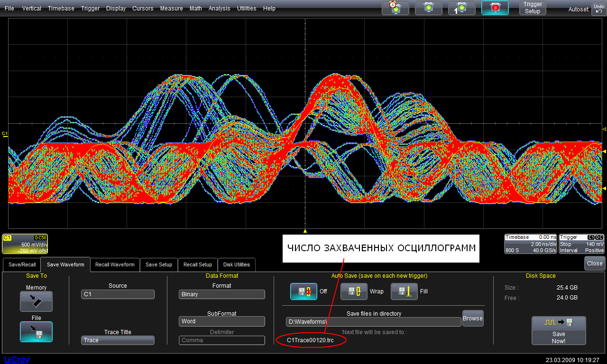607x364 pixels.
Task: Click the red Stop acquisition icon
Action: (495, 8)
